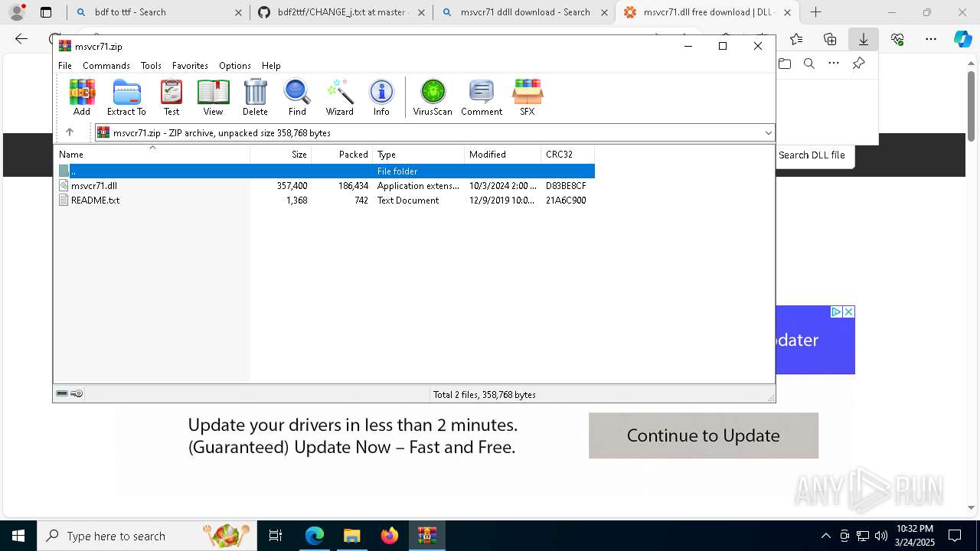Open the Comment tool
Viewport: 980px width, 551px height.
point(482,97)
